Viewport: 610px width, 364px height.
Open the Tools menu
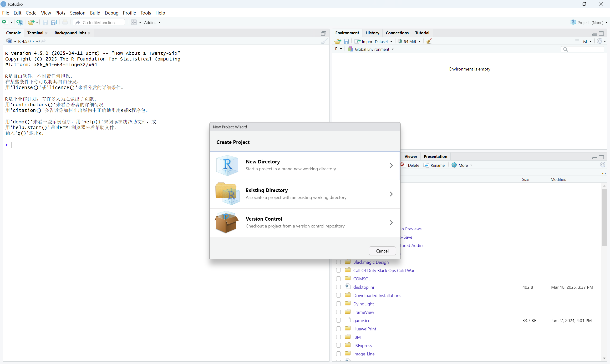click(145, 13)
